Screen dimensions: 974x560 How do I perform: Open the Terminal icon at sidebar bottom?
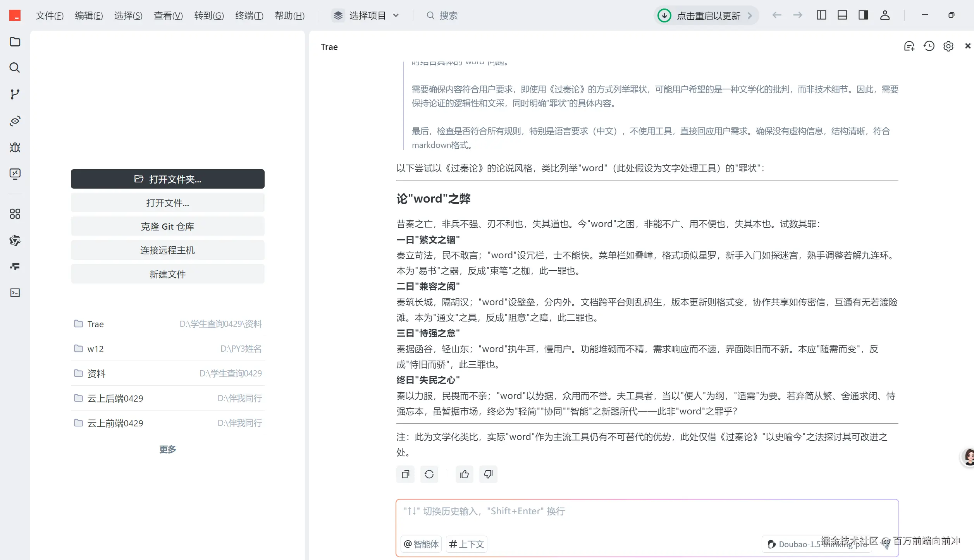click(15, 293)
